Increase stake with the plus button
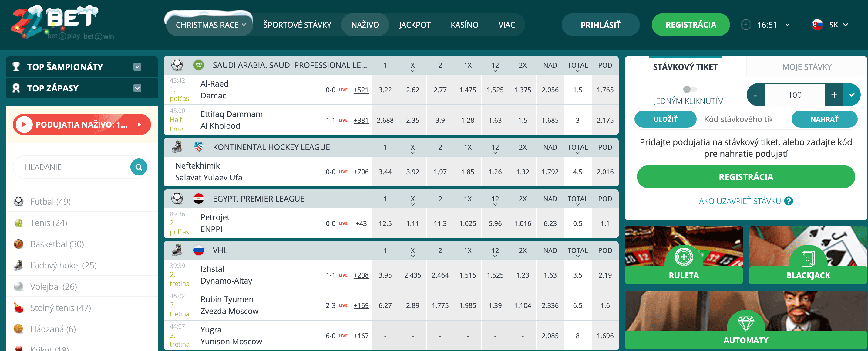Screen dimensions: 868x351 click(x=834, y=95)
